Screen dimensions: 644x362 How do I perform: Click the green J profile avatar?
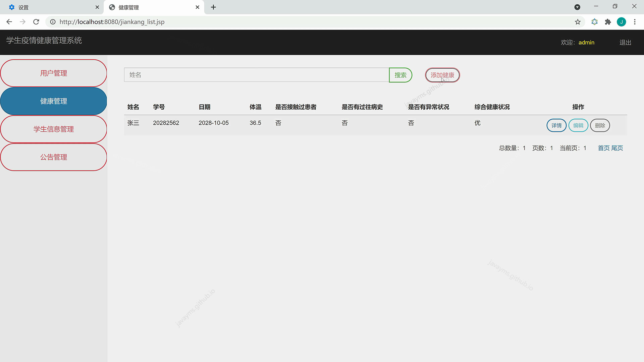point(621,22)
